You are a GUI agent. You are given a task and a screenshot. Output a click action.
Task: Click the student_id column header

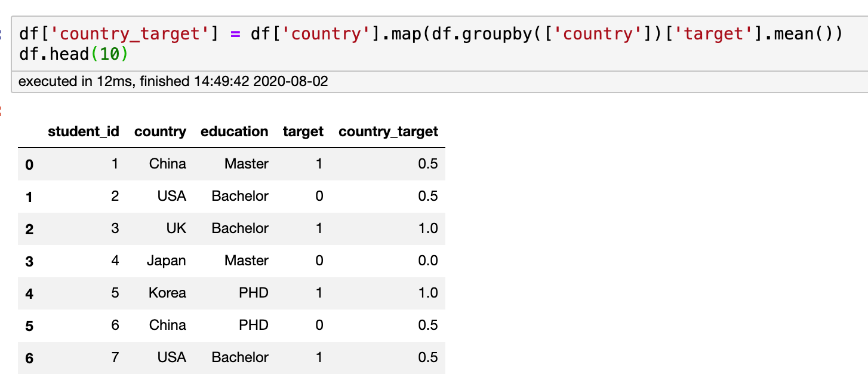(83, 131)
